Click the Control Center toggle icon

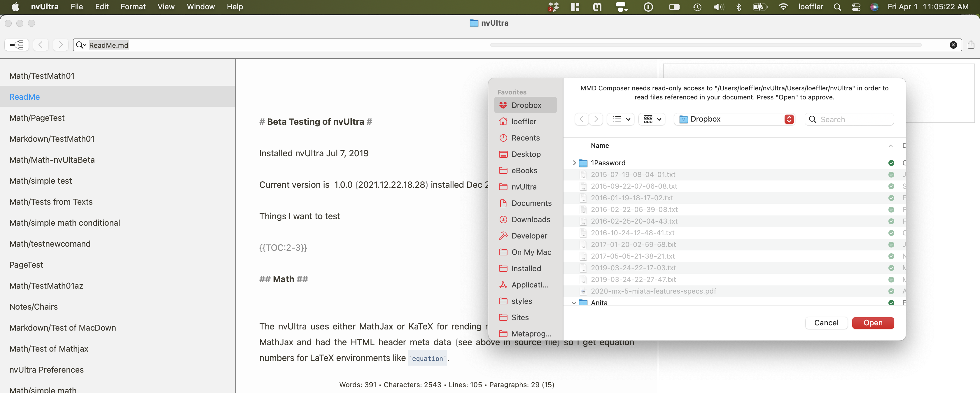pos(856,7)
